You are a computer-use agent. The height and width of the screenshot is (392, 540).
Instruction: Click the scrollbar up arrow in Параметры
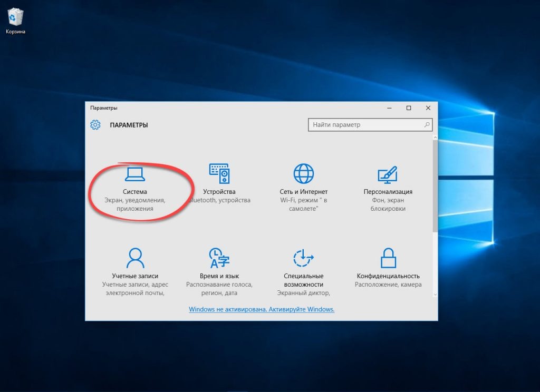pyautogui.click(x=435, y=138)
